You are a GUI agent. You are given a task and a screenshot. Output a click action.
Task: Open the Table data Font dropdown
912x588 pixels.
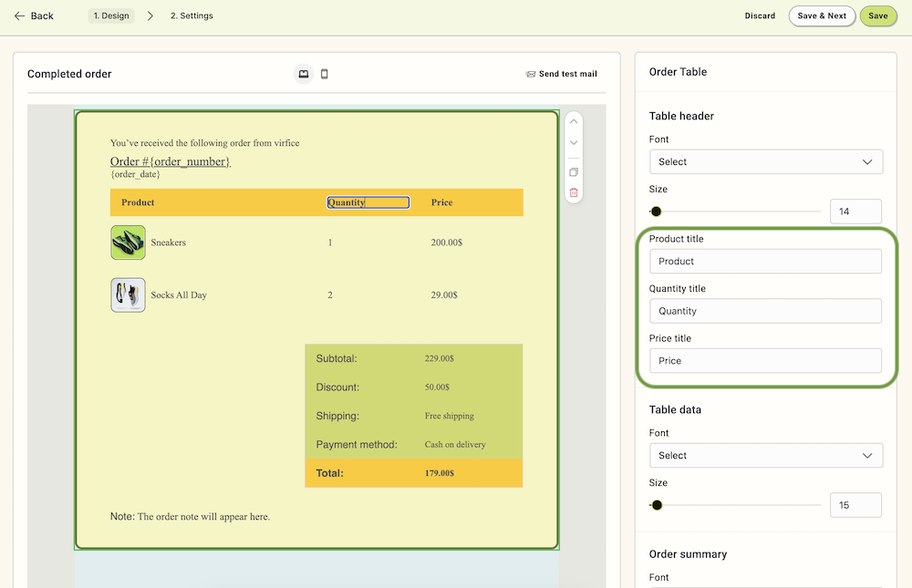click(765, 456)
